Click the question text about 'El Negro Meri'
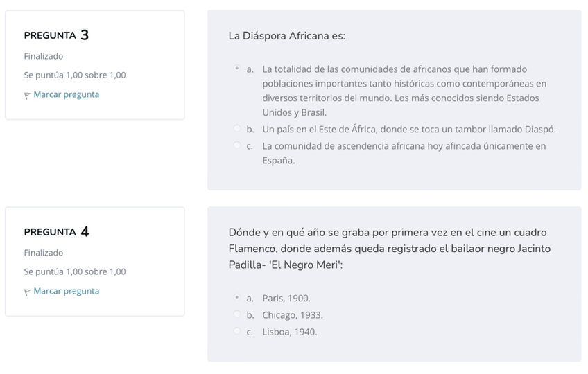Viewport: 588px width, 374px height. click(x=388, y=249)
